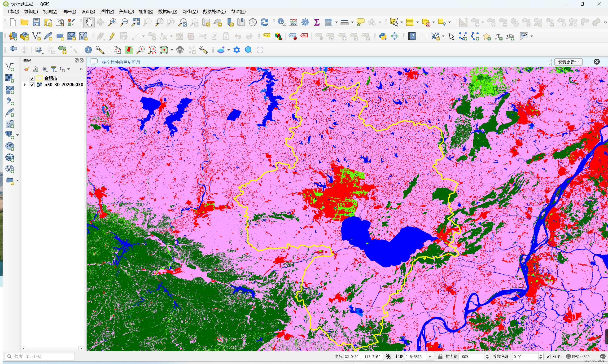Screen dimensions: 608x364
Task: Select the Pan Map hand tool
Action: click(89, 22)
